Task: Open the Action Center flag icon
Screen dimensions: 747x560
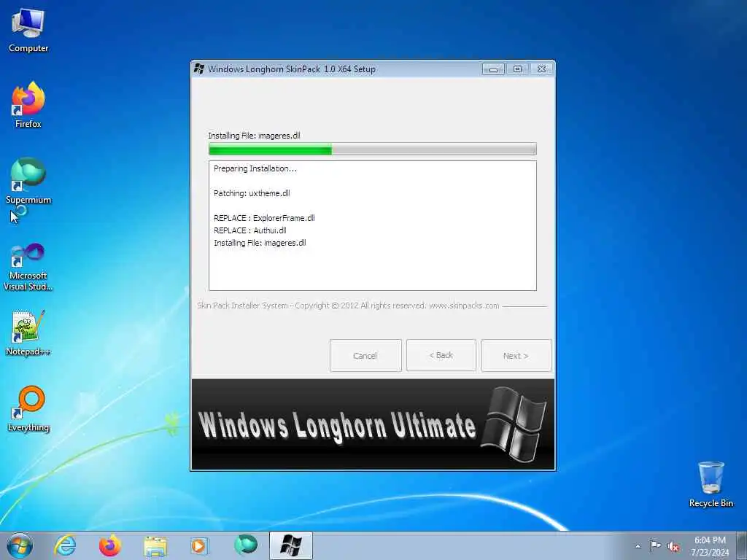Action: pos(656,545)
